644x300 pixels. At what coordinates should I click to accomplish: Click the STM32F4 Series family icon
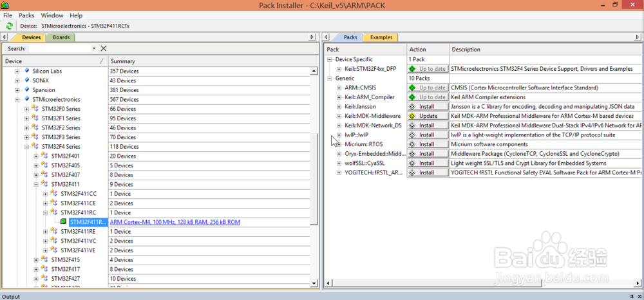(x=35, y=147)
